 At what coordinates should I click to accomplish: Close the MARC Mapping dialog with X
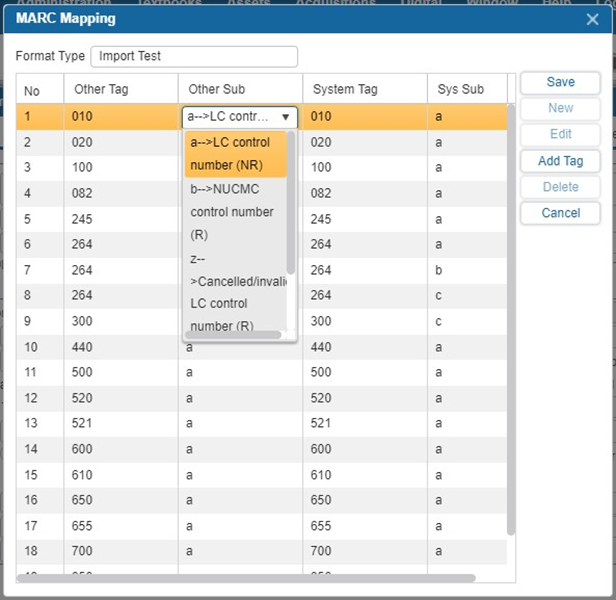[592, 19]
